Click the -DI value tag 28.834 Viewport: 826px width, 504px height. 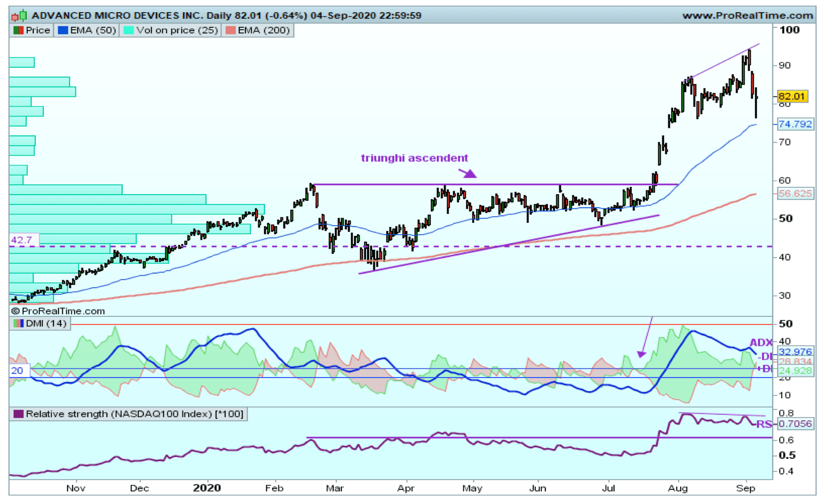795,361
